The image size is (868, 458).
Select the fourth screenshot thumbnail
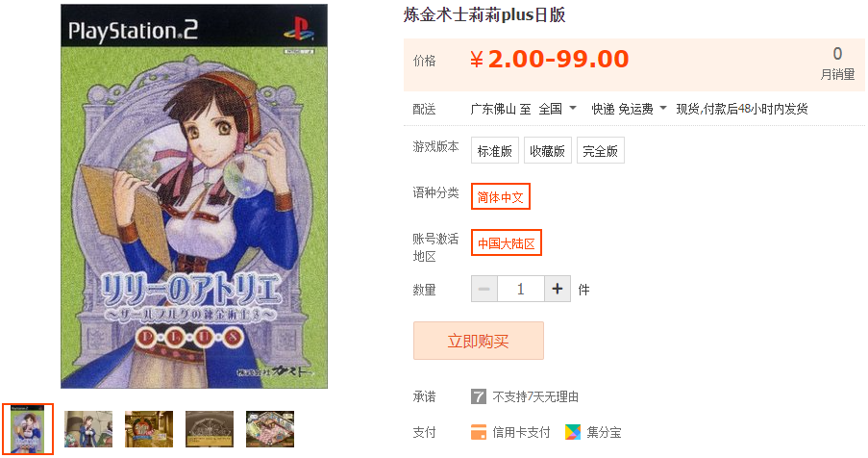(x=210, y=429)
